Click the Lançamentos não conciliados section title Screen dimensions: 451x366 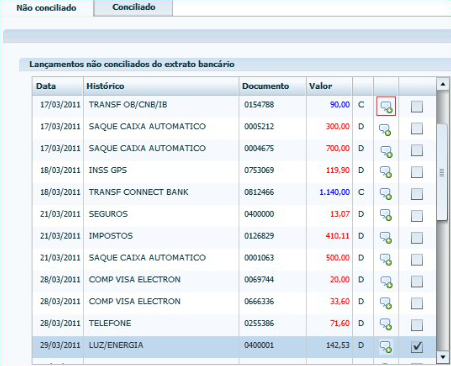[132, 64]
